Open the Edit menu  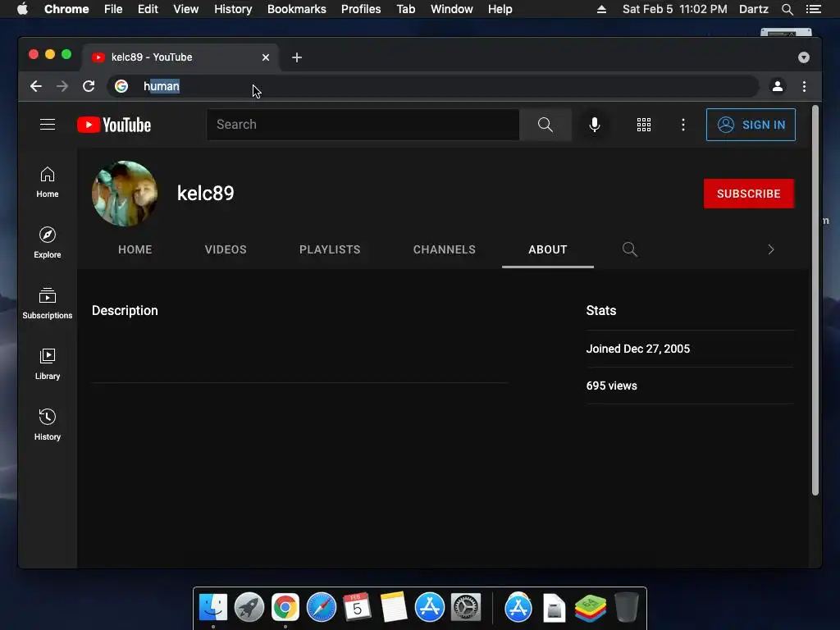(x=148, y=9)
